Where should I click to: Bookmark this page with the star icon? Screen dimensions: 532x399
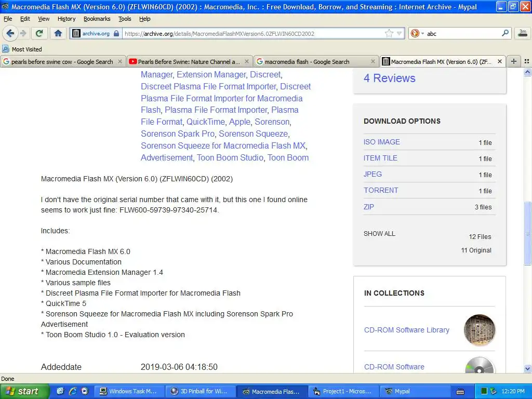click(389, 33)
